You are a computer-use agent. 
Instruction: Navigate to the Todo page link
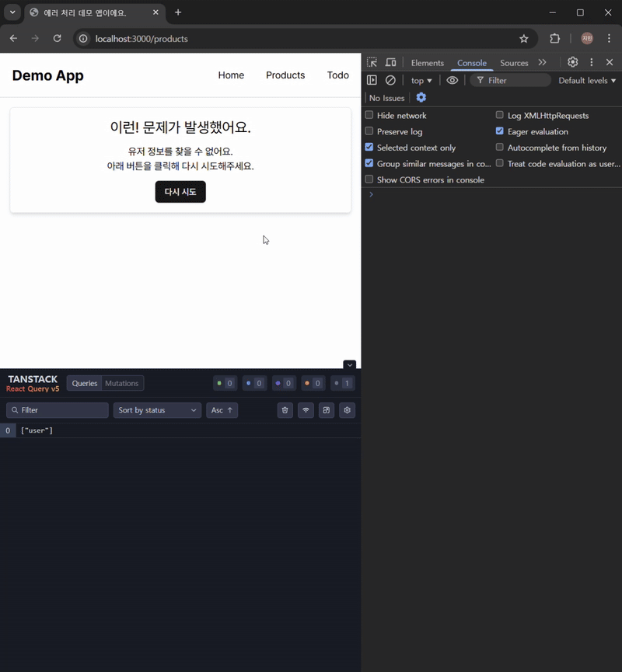[337, 75]
